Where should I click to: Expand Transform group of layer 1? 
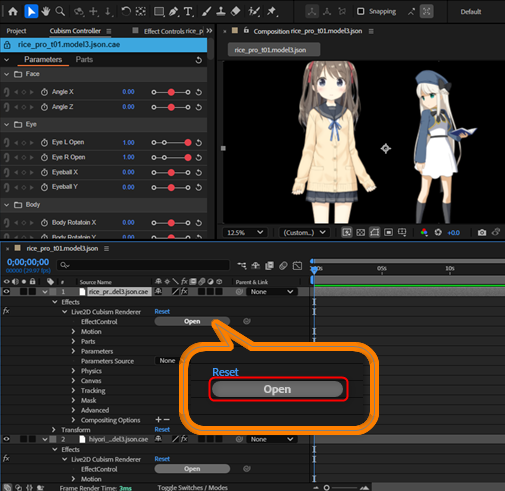(53, 430)
